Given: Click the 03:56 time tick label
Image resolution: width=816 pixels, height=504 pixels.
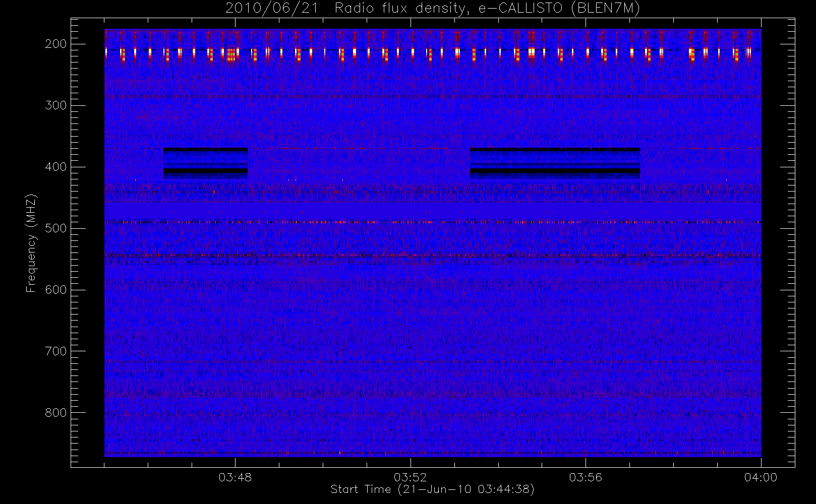Looking at the screenshot, I should pyautogui.click(x=586, y=477).
